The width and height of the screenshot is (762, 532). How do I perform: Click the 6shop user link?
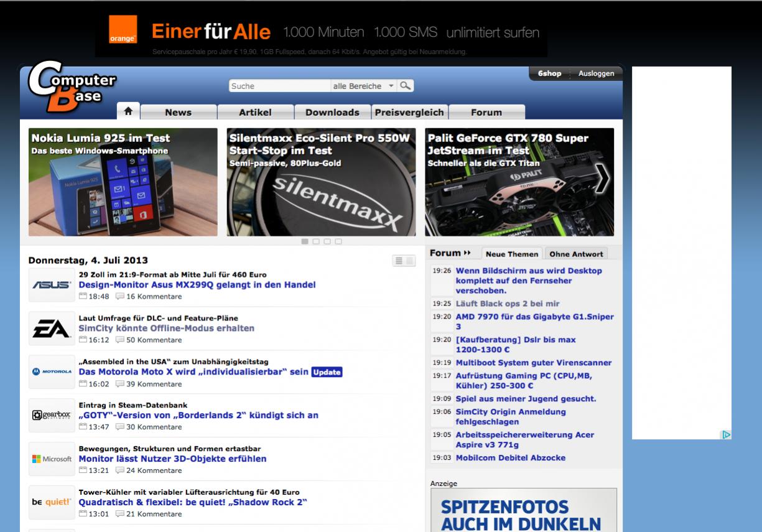point(549,73)
